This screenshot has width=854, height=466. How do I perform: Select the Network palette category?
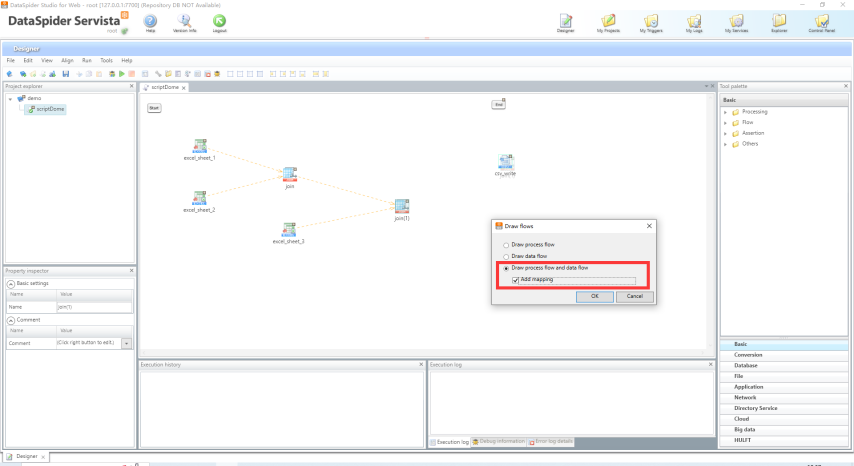(784, 398)
